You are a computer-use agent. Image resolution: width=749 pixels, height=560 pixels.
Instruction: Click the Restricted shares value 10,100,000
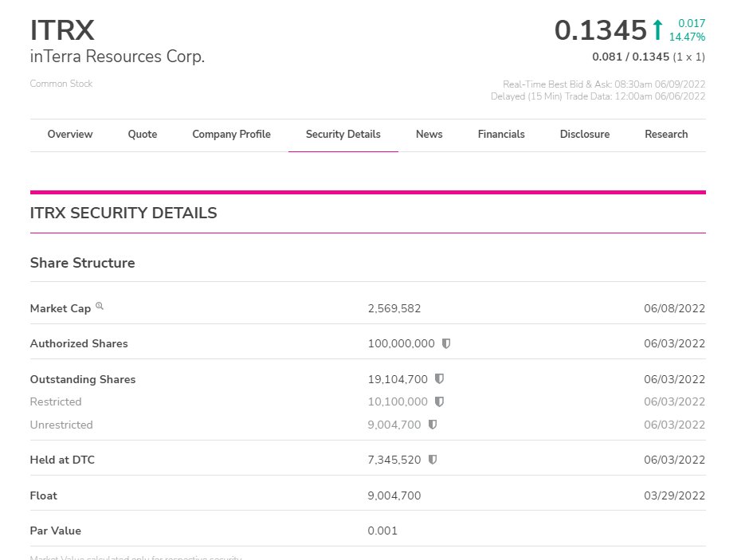[x=398, y=401]
